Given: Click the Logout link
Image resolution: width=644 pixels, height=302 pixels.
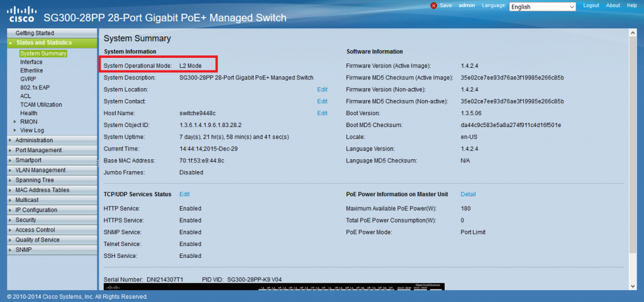Looking at the screenshot, I should [x=591, y=5].
